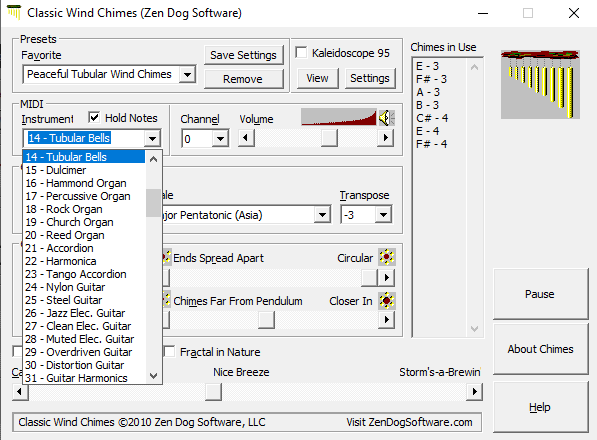Click wind slider right arrow toward Storm's-a-Brewin'
The height and width of the screenshot is (440, 597).
point(474,392)
